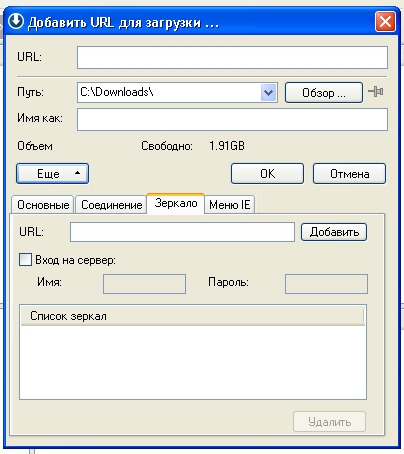
Task: Click the Удалить button
Action: 329,422
